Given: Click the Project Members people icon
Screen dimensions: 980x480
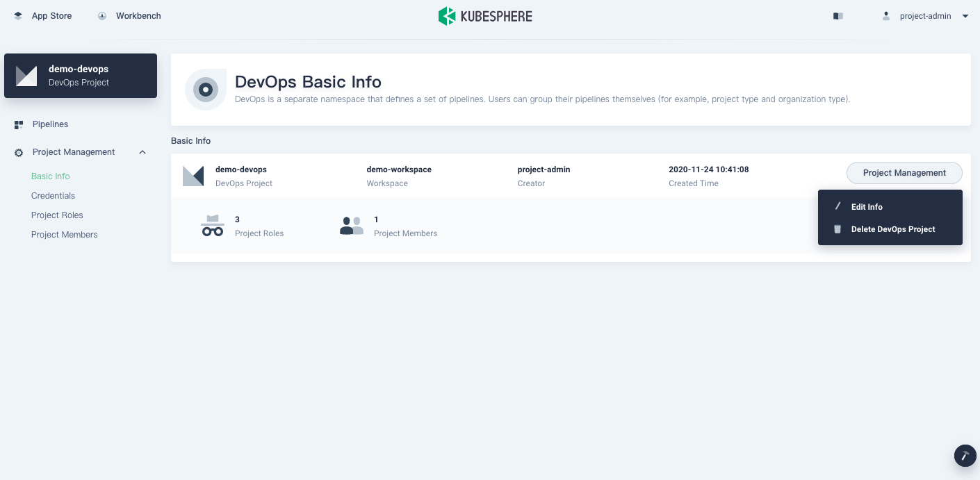Looking at the screenshot, I should [352, 226].
